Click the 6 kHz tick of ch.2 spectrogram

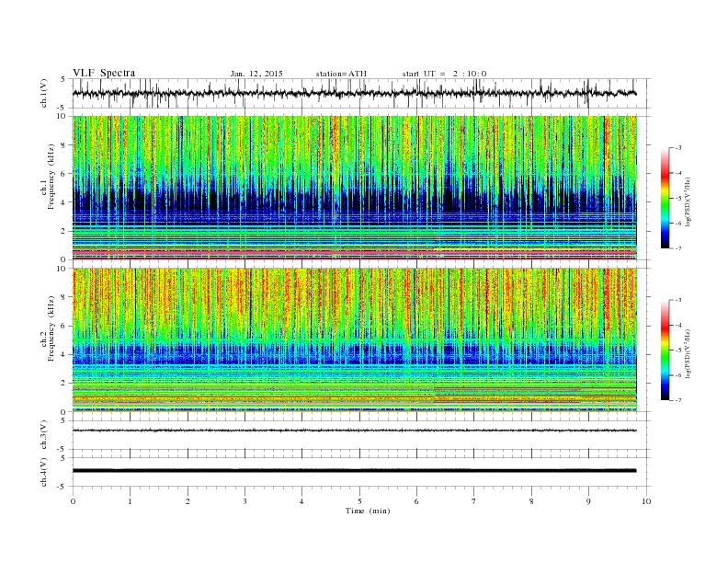pyautogui.click(x=64, y=326)
